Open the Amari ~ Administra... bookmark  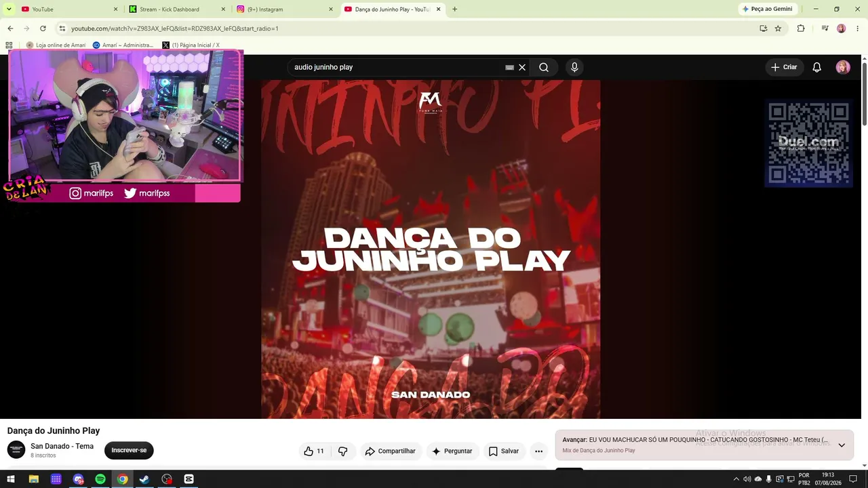(x=123, y=45)
